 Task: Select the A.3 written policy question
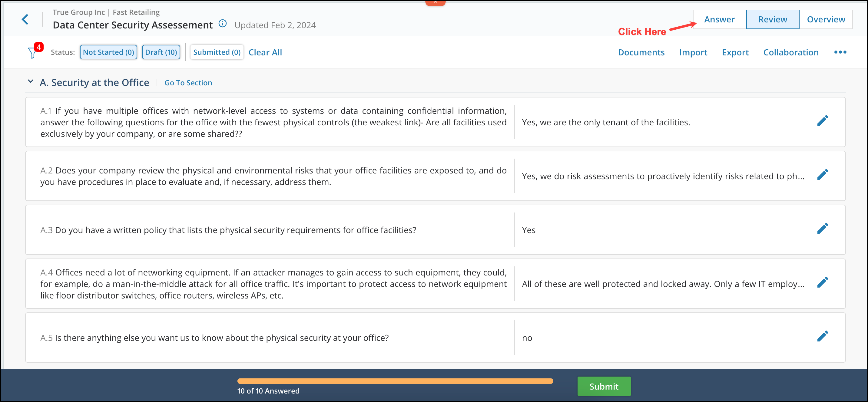coord(228,230)
